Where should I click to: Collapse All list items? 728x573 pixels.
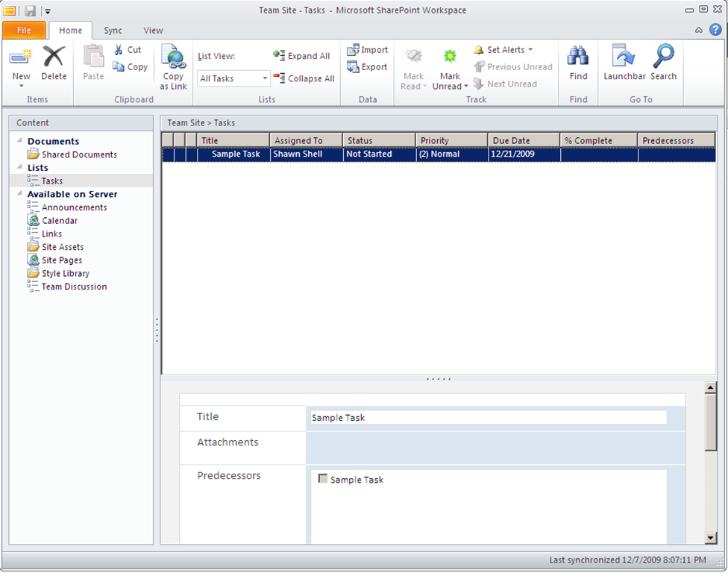304,78
